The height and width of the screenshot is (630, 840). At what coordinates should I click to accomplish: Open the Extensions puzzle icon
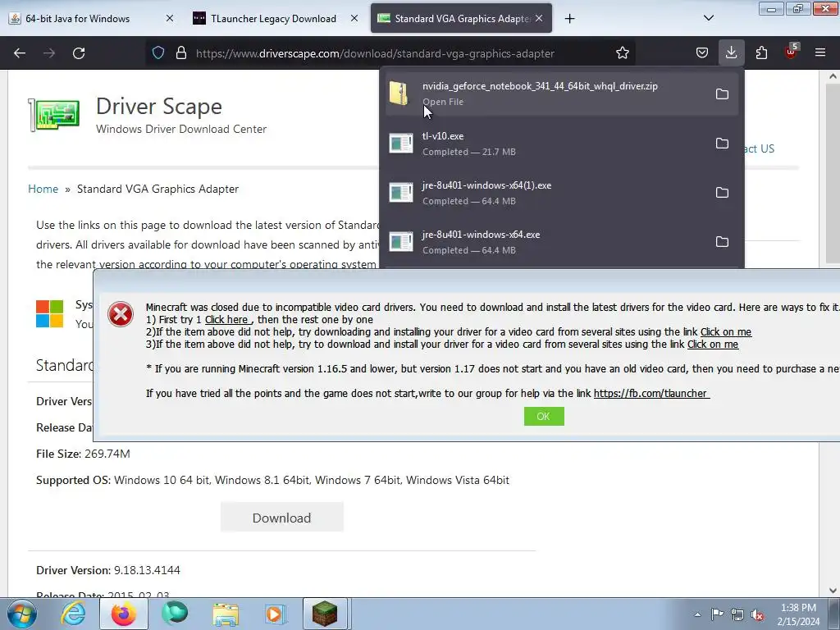click(761, 53)
